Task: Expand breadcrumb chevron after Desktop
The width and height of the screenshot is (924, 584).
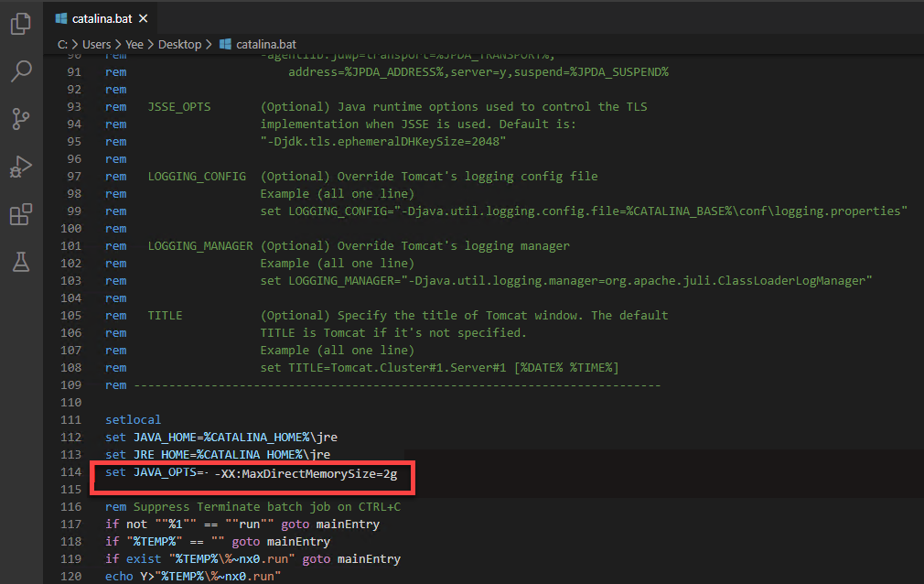Action: pyautogui.click(x=209, y=44)
